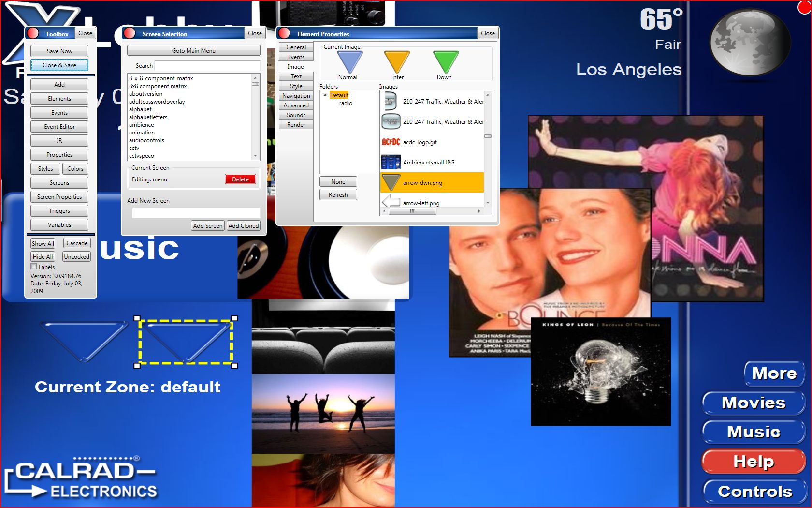Click Cascade button
The width and height of the screenshot is (812, 508).
pos(77,243)
